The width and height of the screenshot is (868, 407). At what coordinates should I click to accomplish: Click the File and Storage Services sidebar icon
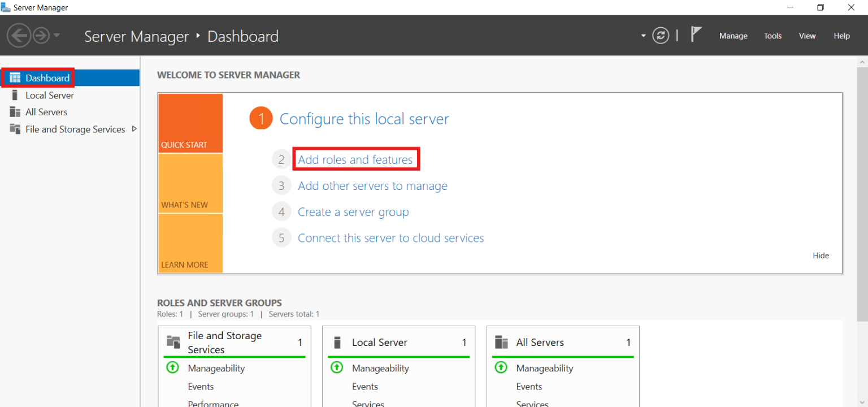(15, 129)
